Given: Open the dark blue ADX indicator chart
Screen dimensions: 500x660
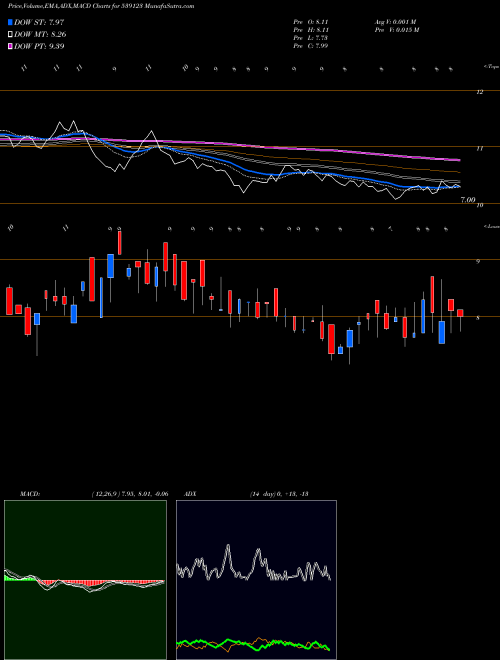Looking at the screenshot, I should click(x=256, y=580).
